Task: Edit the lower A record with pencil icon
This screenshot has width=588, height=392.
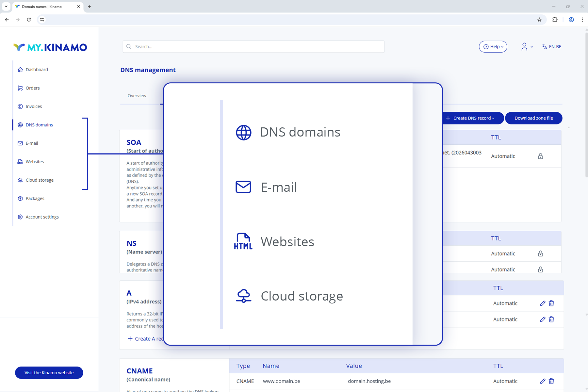Action: point(543,319)
